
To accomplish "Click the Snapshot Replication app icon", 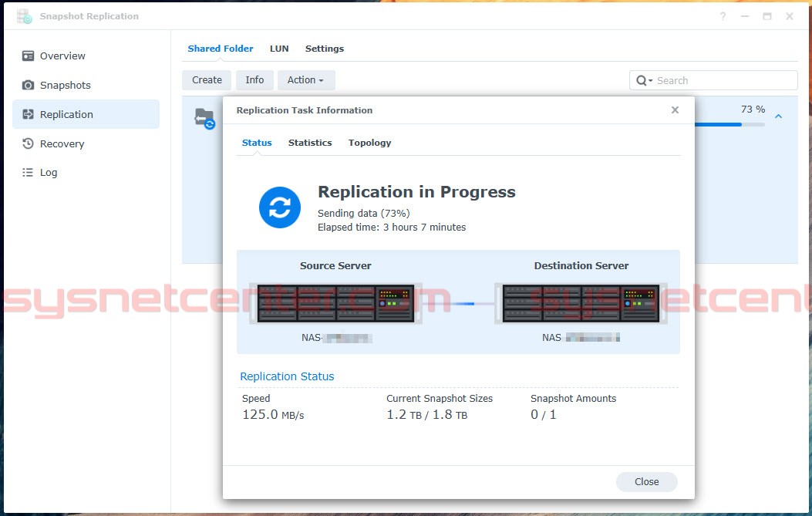I will pos(23,15).
